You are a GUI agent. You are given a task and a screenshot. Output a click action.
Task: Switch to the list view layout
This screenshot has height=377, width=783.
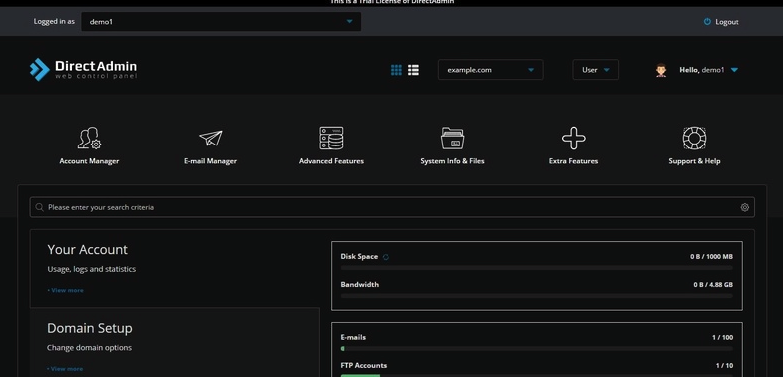pos(413,70)
